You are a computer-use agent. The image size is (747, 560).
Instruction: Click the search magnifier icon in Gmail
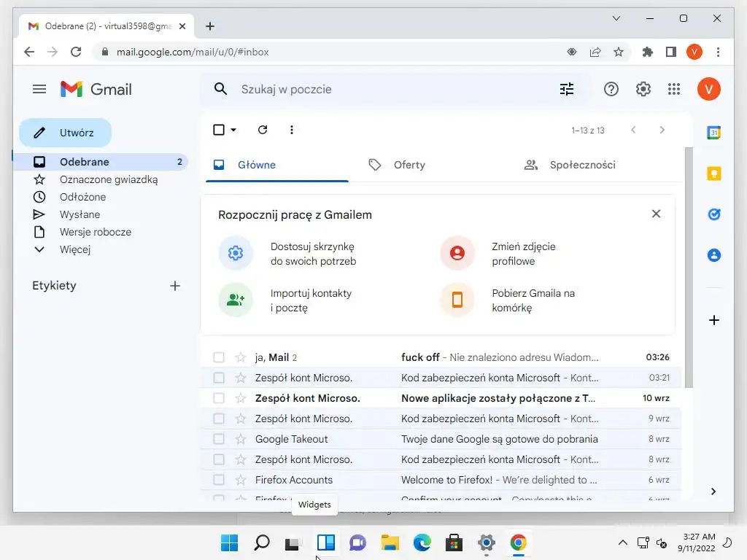220,89
